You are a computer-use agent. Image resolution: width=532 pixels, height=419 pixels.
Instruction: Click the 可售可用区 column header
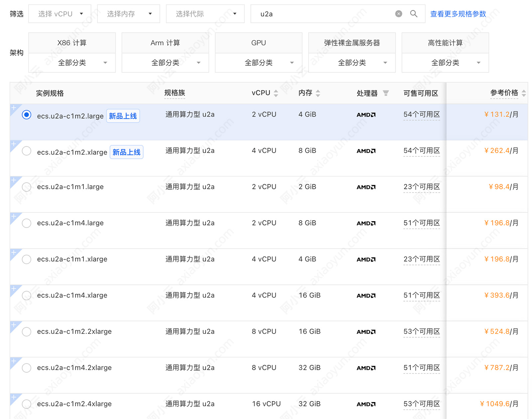click(x=421, y=93)
